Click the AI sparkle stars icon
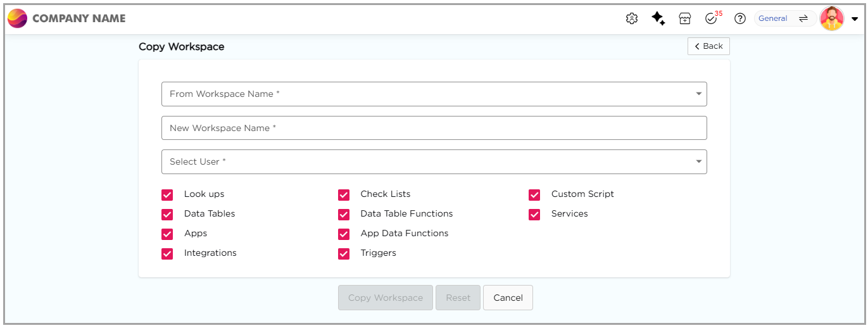The height and width of the screenshot is (328, 868). (x=658, y=18)
